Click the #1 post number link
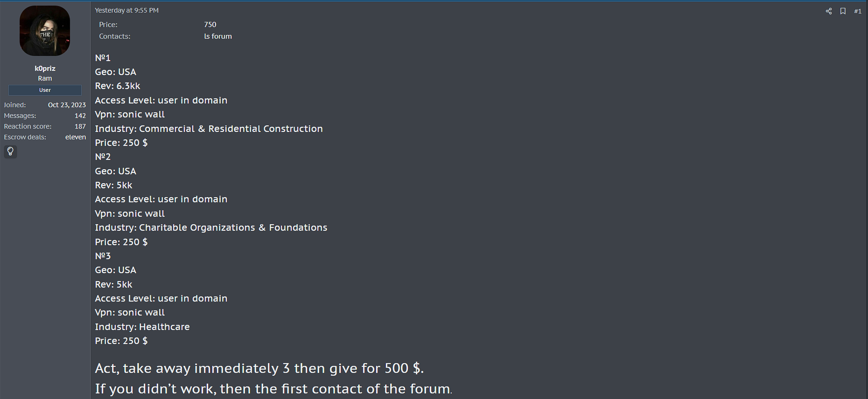Image resolution: width=868 pixels, height=399 pixels. 858,11
